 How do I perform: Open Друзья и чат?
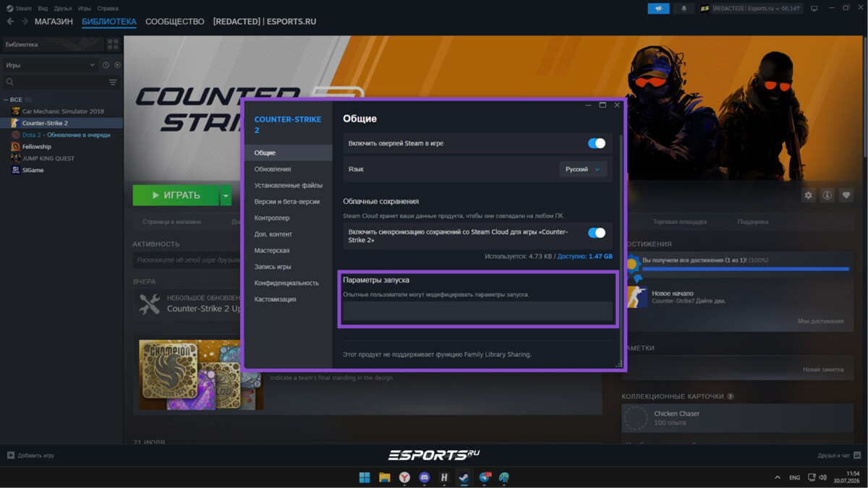click(x=839, y=455)
